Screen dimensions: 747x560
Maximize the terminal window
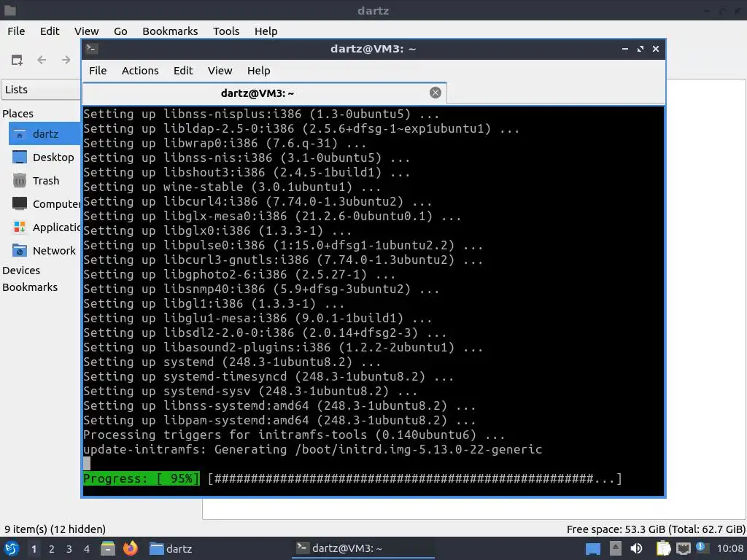(x=640, y=49)
